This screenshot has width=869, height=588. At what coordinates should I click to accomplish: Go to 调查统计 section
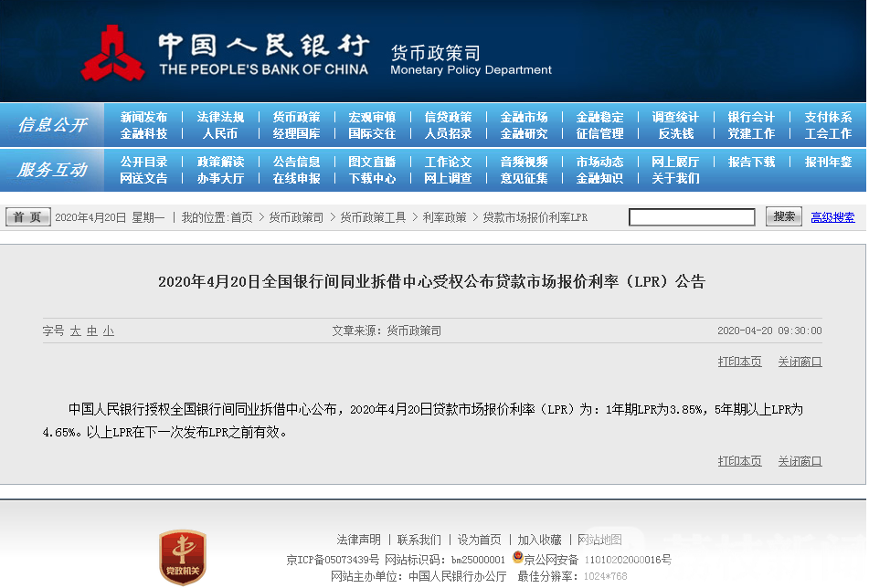tap(675, 118)
